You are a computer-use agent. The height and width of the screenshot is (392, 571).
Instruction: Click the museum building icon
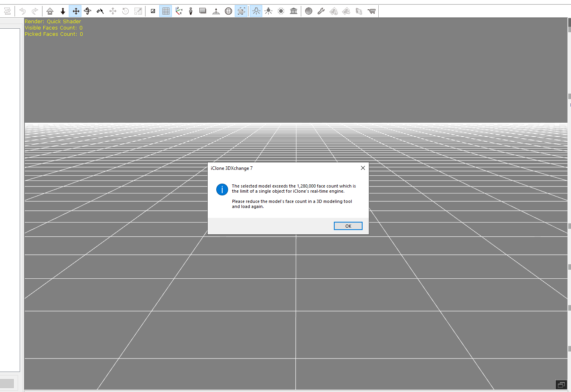click(x=294, y=11)
